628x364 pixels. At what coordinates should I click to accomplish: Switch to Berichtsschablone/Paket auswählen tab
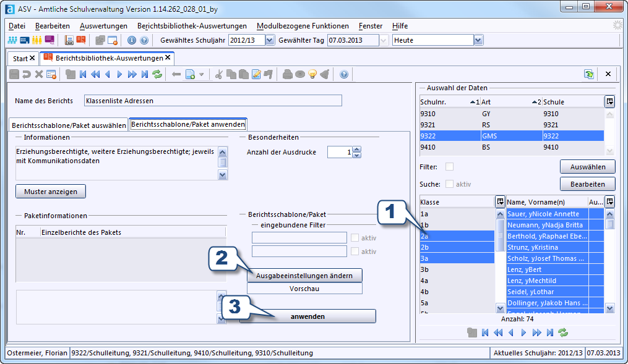pos(69,125)
